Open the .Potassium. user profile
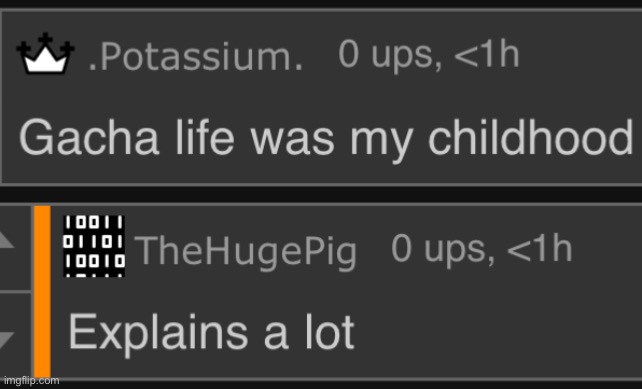This screenshot has width=642, height=389. 195,56
